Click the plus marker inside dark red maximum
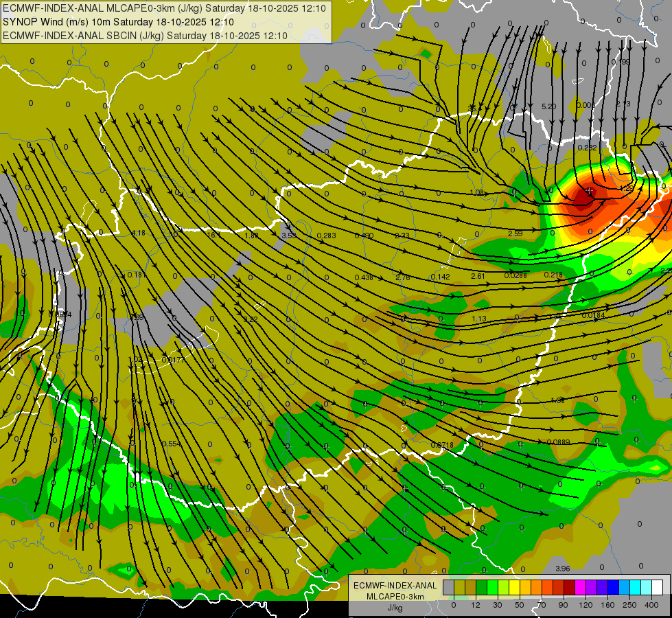 (590, 190)
